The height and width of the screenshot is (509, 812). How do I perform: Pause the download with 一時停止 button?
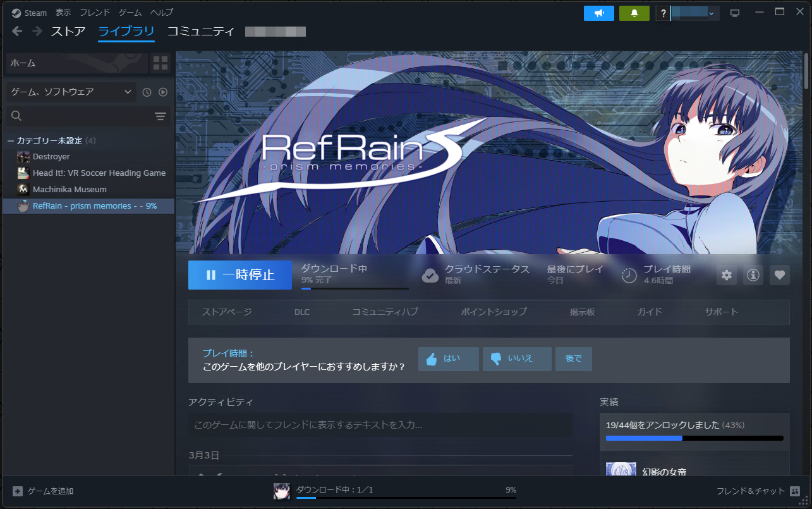[239, 274]
